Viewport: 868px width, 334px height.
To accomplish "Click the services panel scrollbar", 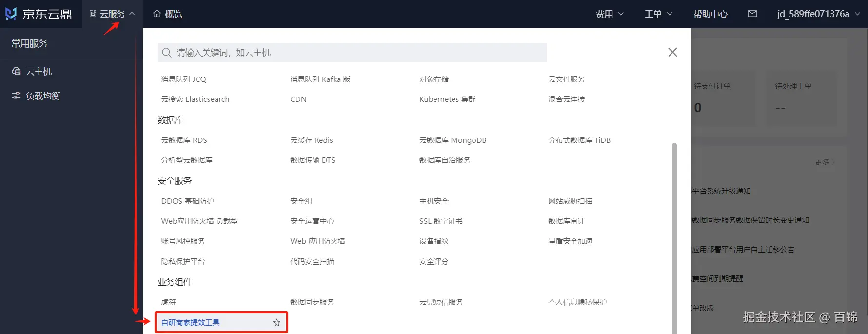I will coord(674,238).
